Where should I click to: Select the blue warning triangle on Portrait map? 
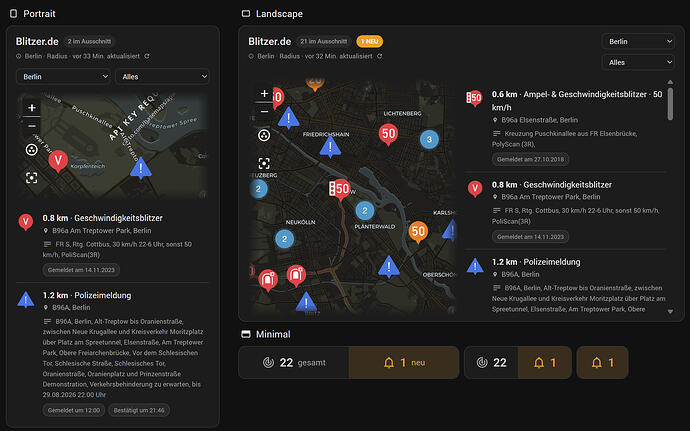coord(141,169)
